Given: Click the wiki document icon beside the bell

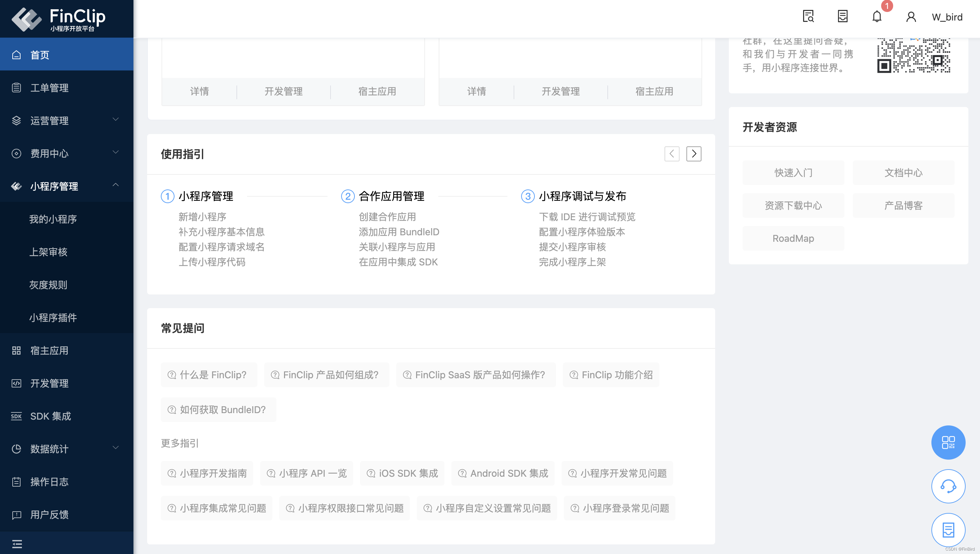Looking at the screenshot, I should point(842,17).
